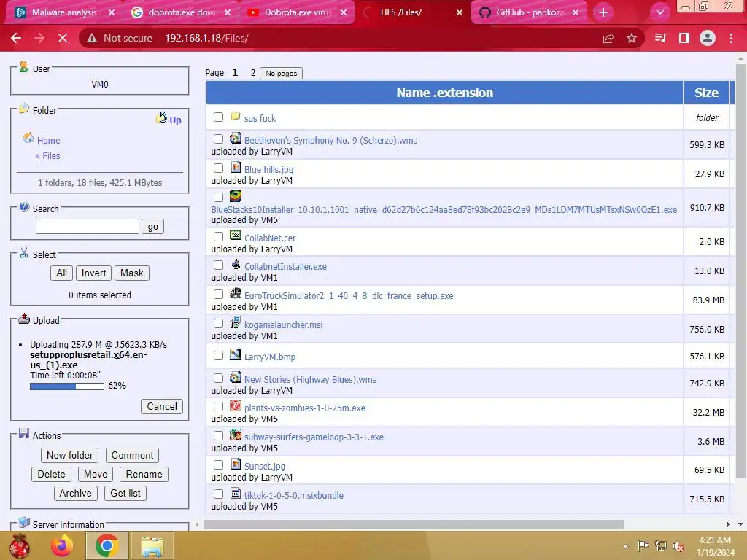Viewport: 747px width, 560px height.
Task: Click the vertical page scrollbar
Action: tap(740, 271)
